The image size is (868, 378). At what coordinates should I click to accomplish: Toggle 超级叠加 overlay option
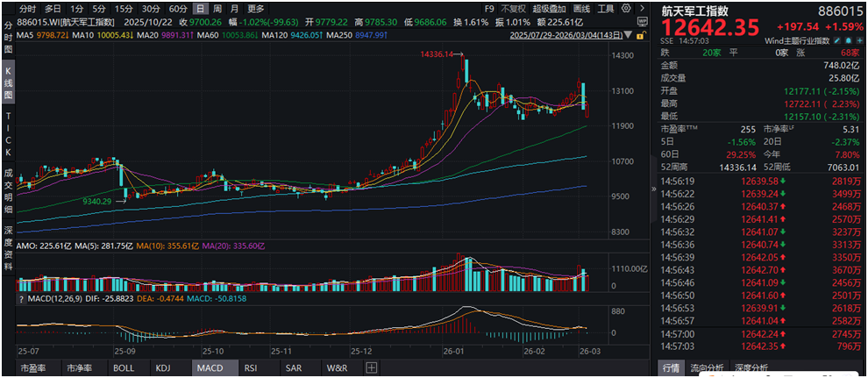(548, 8)
